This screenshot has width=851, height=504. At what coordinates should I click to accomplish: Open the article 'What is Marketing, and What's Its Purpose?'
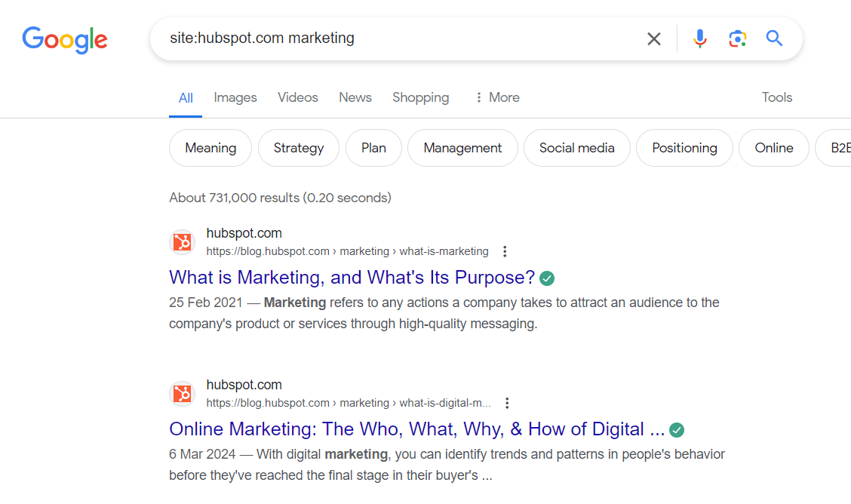(x=351, y=278)
